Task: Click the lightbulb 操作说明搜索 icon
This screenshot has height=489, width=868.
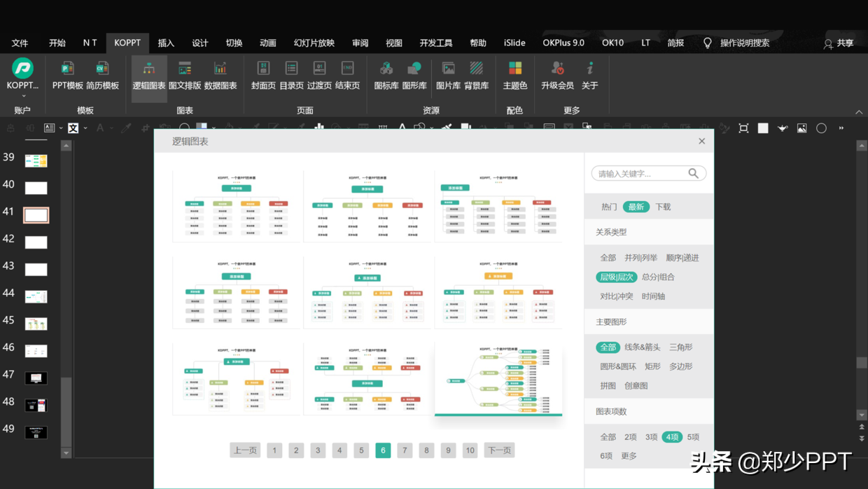Action: (x=708, y=43)
